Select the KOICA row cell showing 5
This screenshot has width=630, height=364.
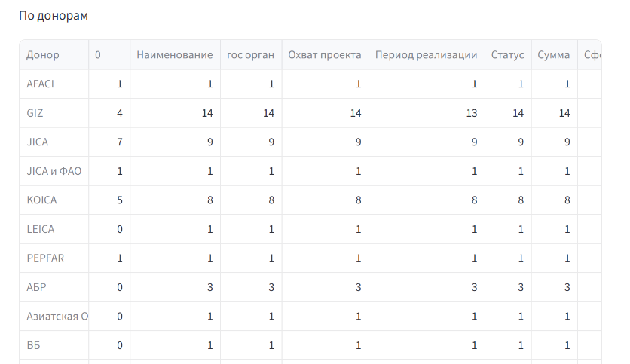pos(119,200)
